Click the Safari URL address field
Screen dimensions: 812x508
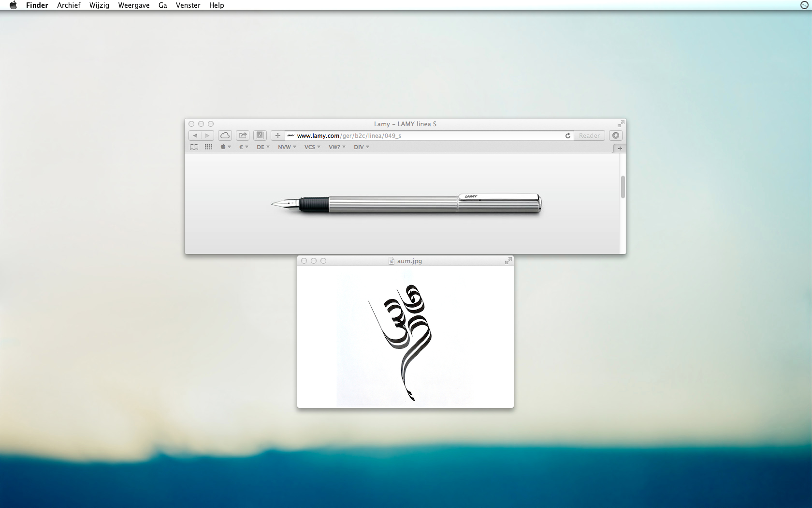[x=429, y=135]
